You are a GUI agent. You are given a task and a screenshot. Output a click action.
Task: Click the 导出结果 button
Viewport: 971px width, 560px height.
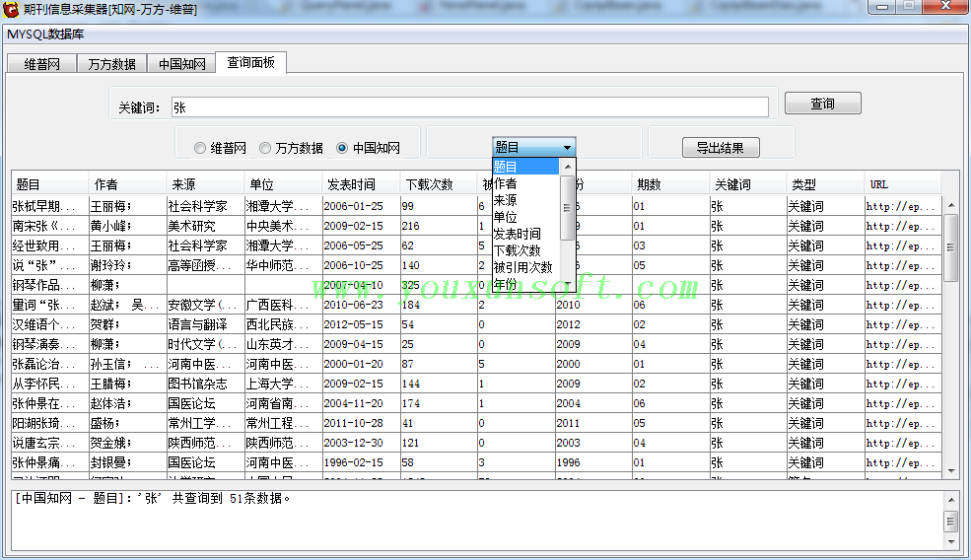pos(721,148)
